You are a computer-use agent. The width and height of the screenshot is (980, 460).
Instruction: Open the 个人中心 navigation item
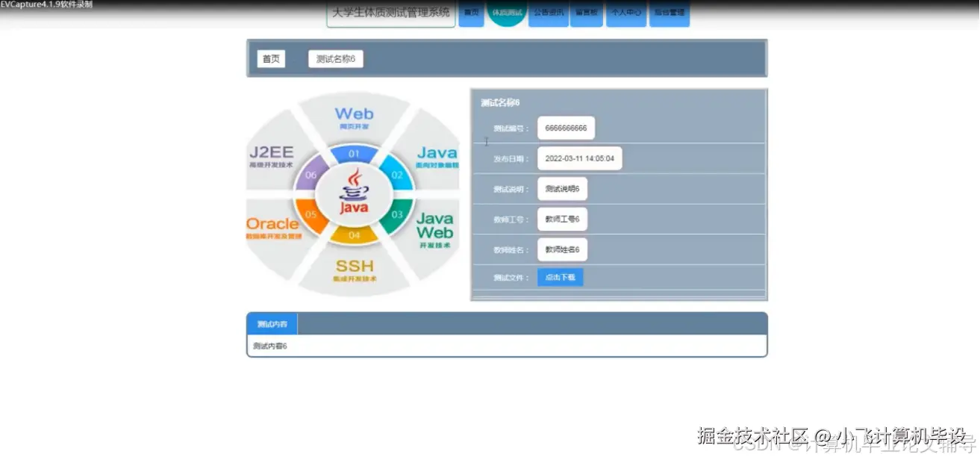626,13
